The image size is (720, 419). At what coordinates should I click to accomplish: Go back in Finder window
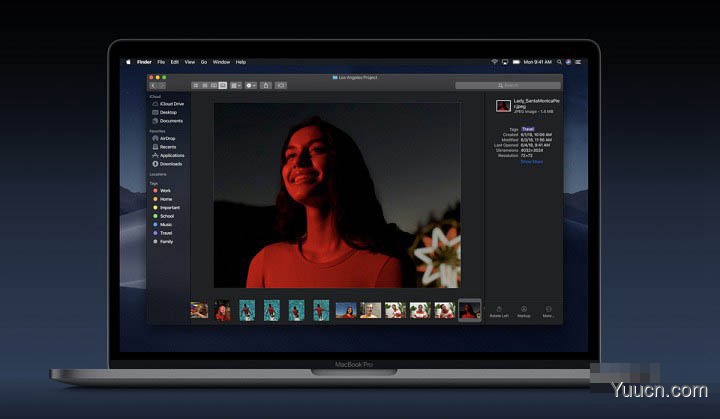pyautogui.click(x=153, y=85)
